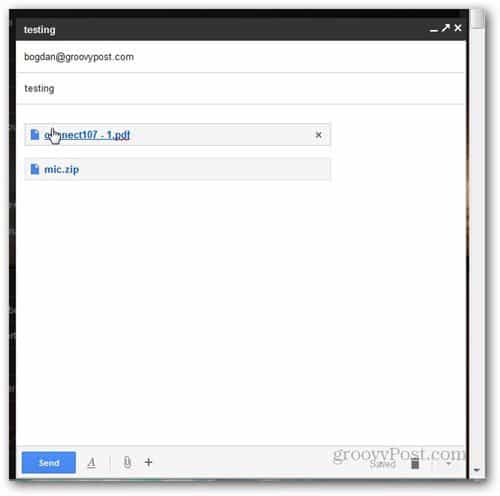Place cursor in the empty message body
500x496 pixels.
(x=240, y=313)
